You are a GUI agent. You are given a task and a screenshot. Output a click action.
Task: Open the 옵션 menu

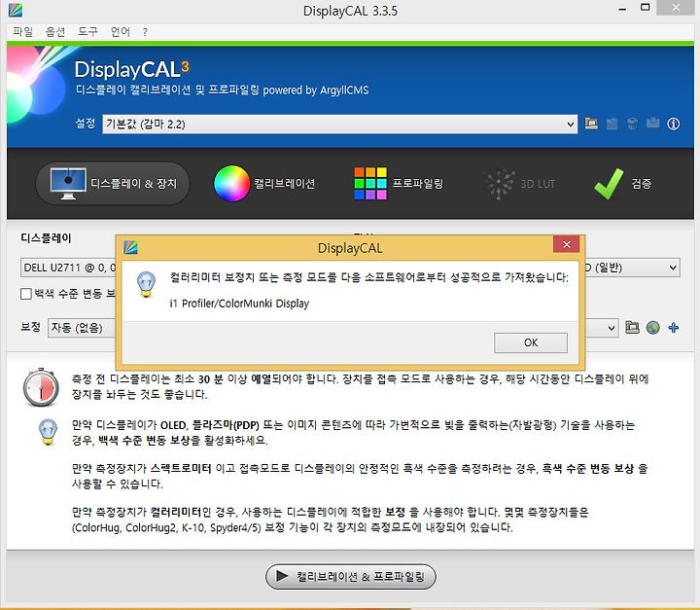click(x=55, y=32)
